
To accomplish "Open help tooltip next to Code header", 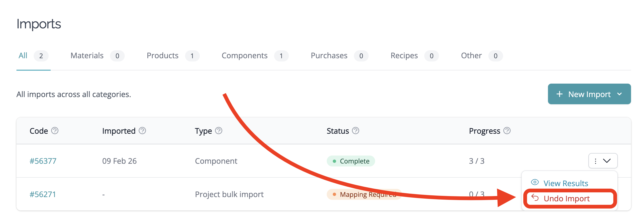I will (x=55, y=131).
